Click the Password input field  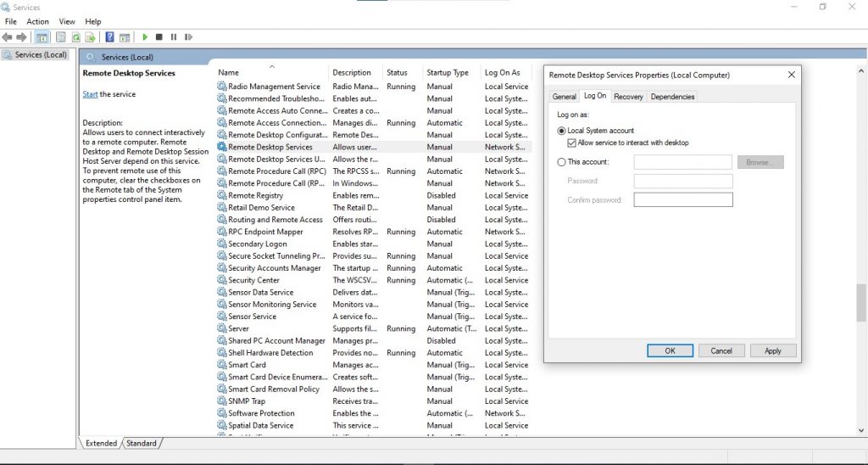pos(683,181)
